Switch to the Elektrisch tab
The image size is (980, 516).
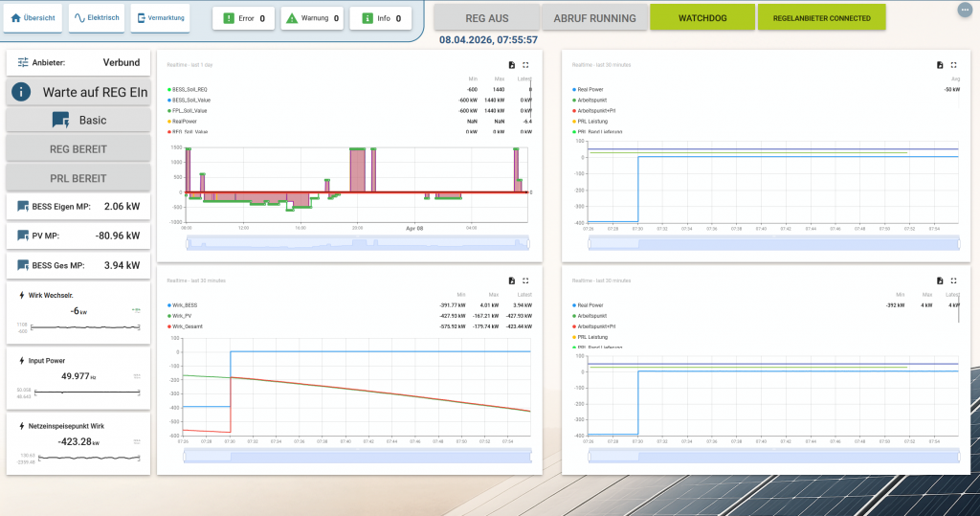[x=96, y=18]
